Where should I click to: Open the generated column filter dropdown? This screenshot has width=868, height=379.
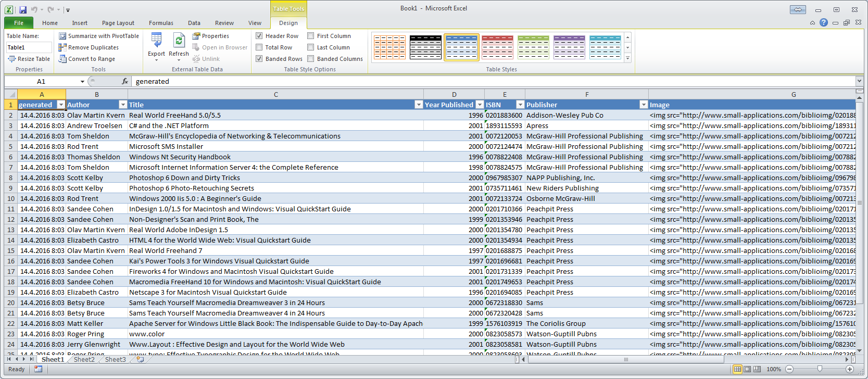click(x=61, y=105)
